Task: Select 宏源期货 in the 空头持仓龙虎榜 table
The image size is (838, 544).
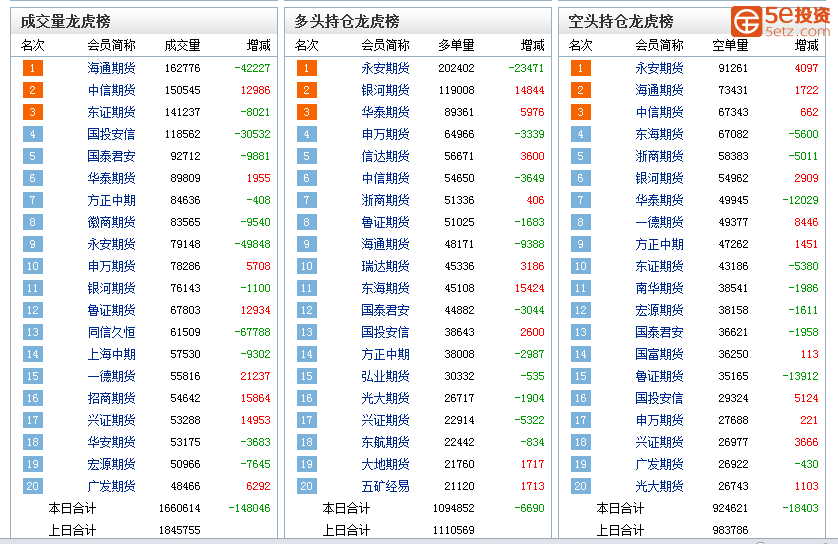Action: coord(659,310)
